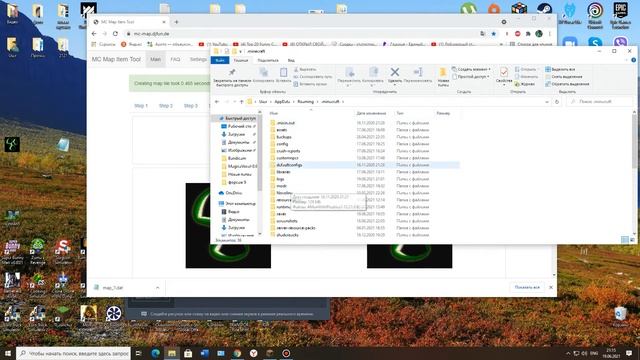640x360 pixels.
Task: Click the Edge icon in the taskbar
Action: pyautogui.click(x=156, y=353)
